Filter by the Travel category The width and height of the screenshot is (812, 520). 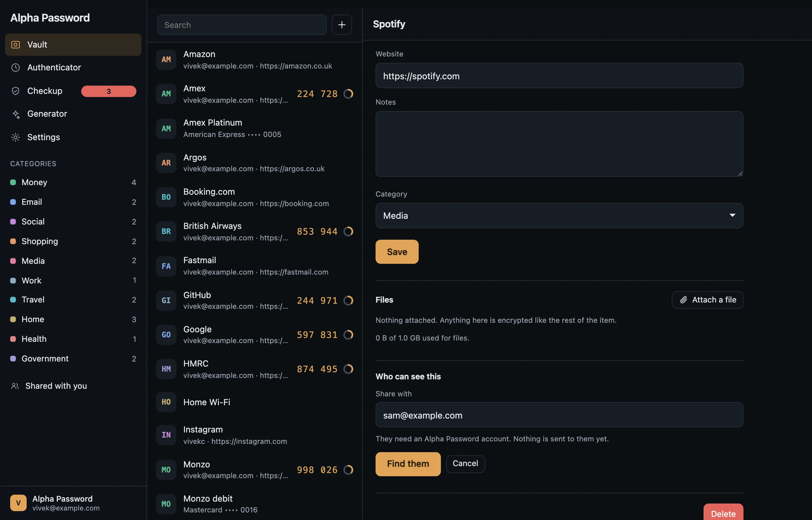(73, 300)
